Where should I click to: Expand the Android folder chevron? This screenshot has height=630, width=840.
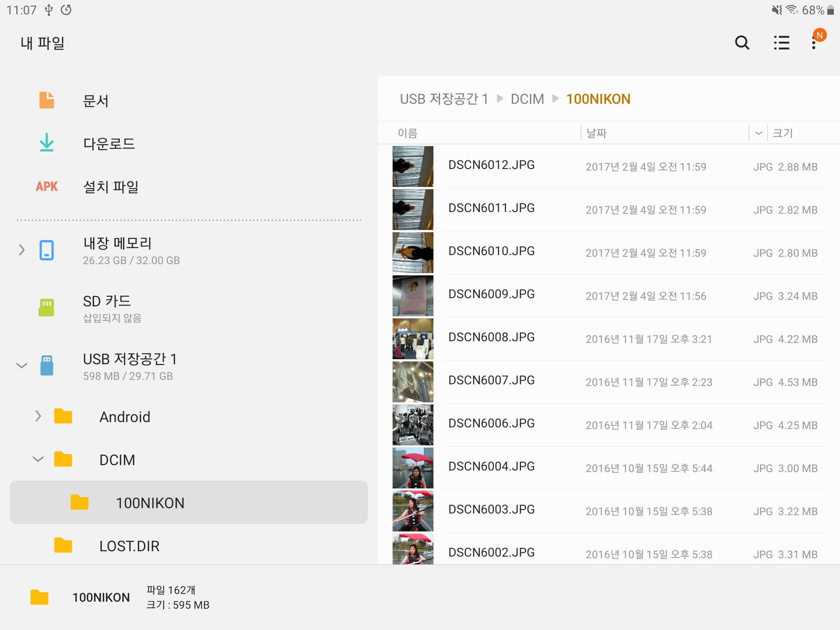(x=38, y=416)
